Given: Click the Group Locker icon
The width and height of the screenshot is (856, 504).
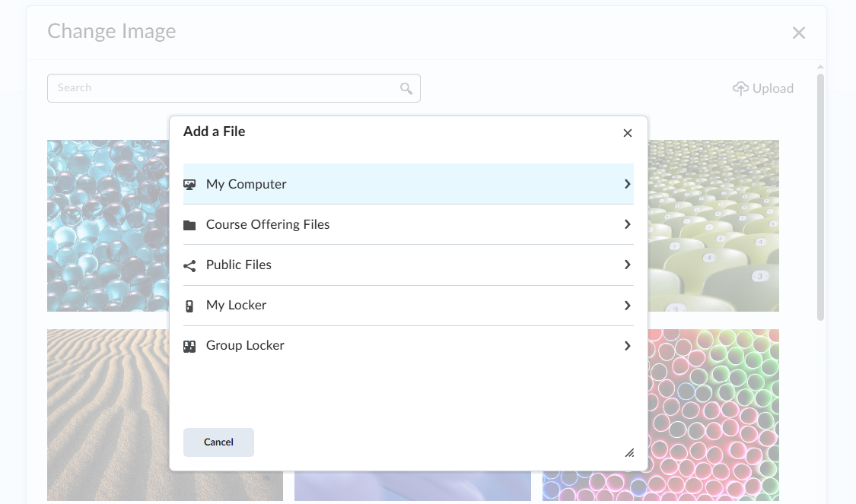Looking at the screenshot, I should tap(189, 347).
